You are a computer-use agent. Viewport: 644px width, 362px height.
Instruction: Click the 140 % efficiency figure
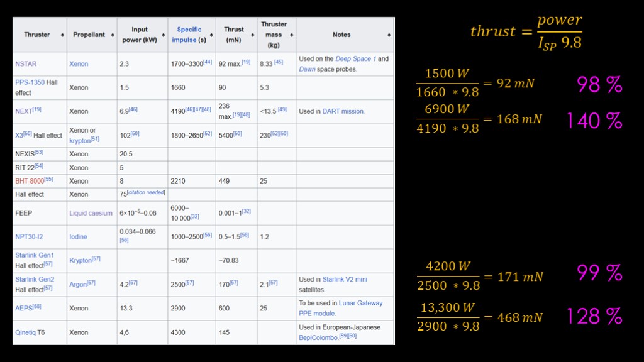coord(594,121)
